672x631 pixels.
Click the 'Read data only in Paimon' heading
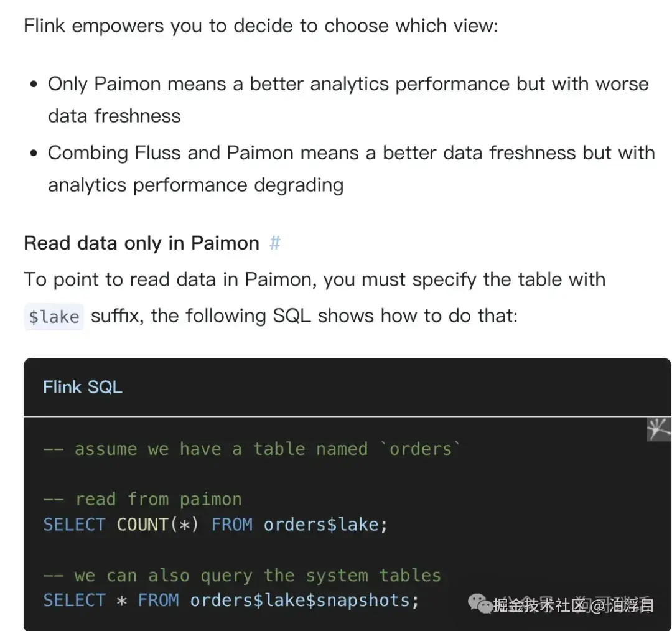(141, 243)
